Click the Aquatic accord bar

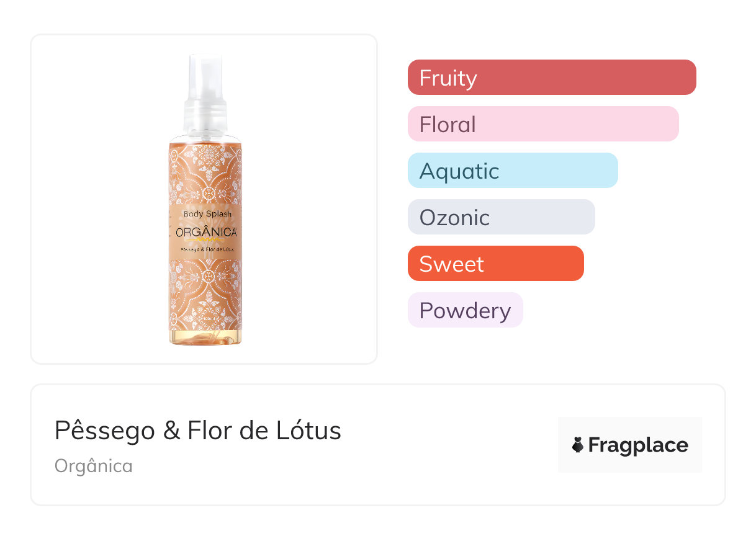pos(513,171)
